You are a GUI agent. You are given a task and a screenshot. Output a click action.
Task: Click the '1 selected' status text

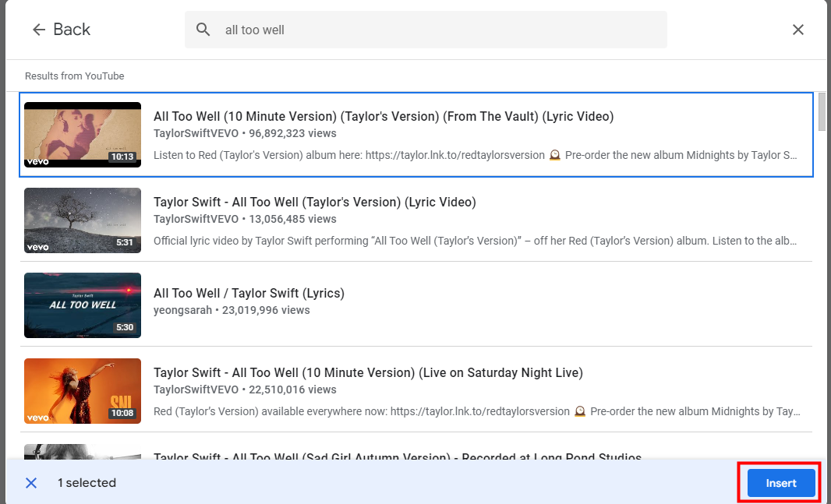[x=87, y=483]
